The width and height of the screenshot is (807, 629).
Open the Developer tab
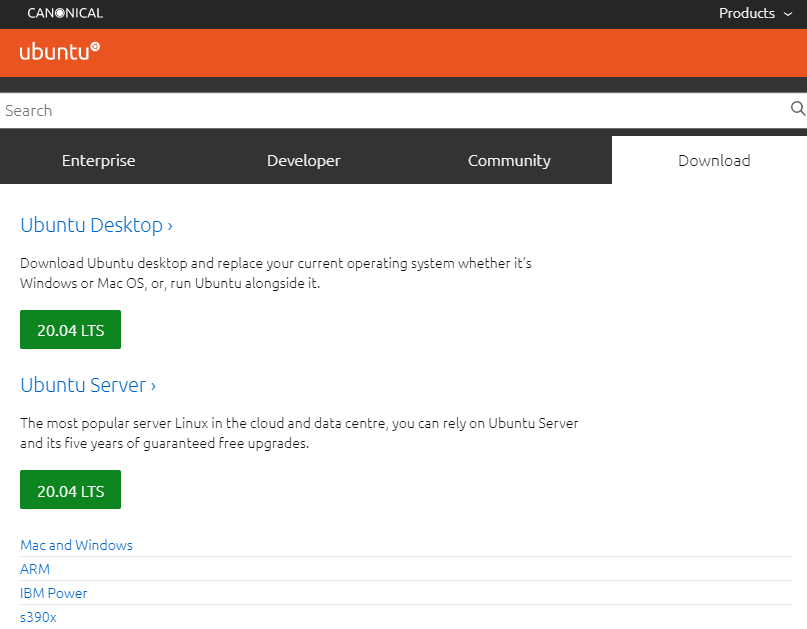[304, 160]
